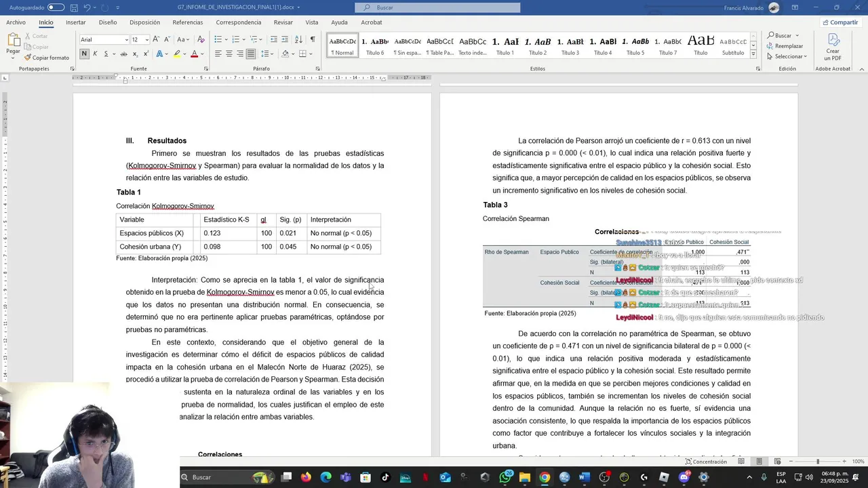
Task: Click the zoom slider in status bar
Action: click(x=818, y=462)
